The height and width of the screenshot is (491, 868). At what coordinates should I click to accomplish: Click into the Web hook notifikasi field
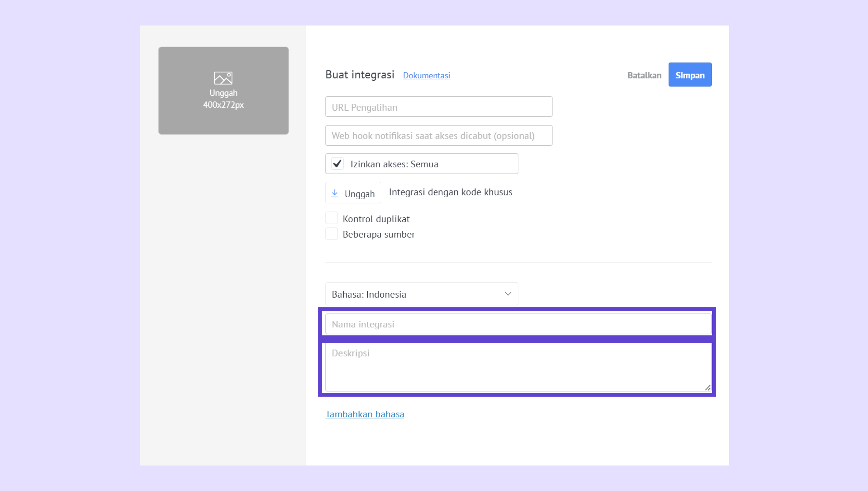coord(438,136)
